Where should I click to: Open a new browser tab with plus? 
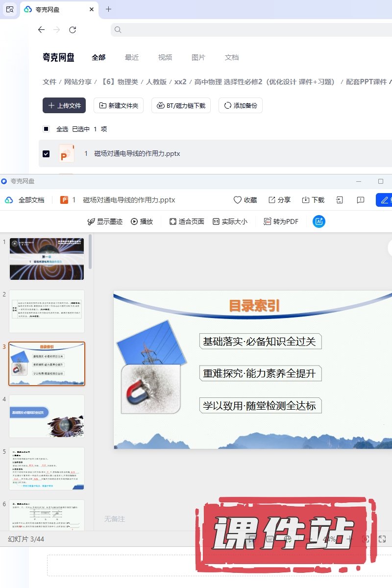(x=109, y=9)
